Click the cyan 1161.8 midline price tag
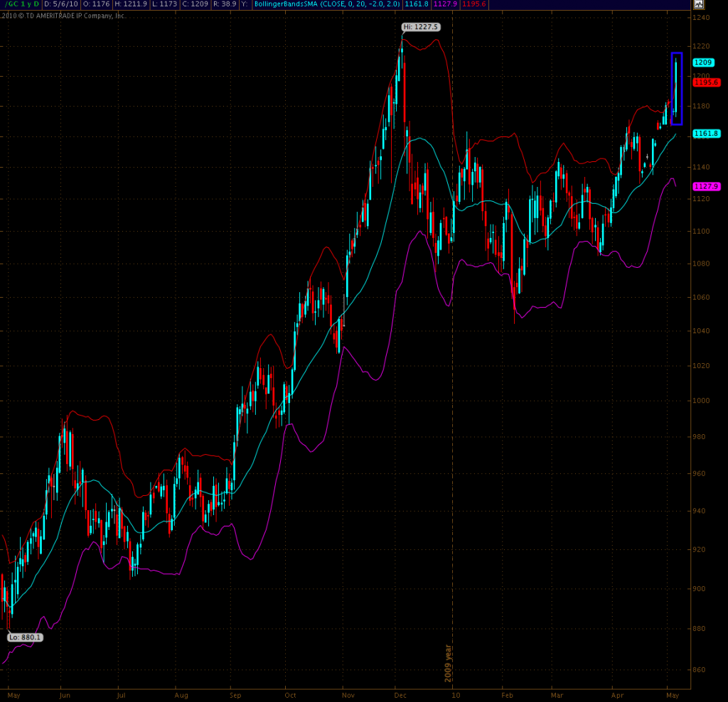Viewport: 728px width, 702px height. (707, 134)
